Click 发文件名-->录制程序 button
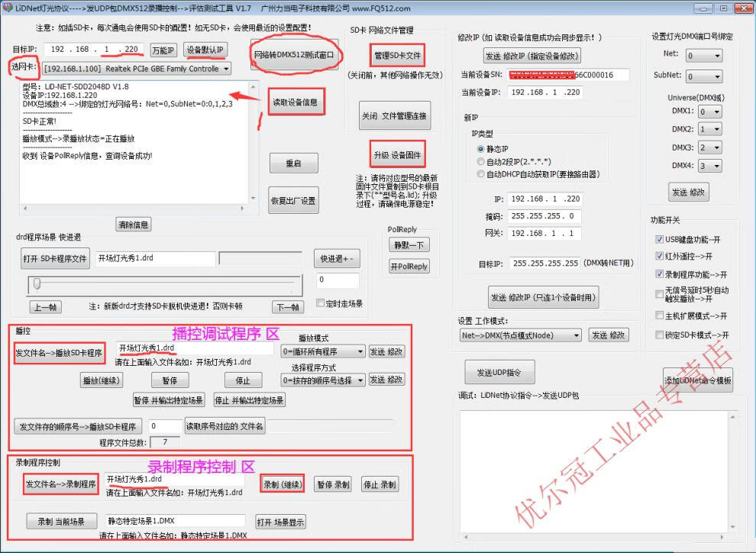 (x=61, y=484)
